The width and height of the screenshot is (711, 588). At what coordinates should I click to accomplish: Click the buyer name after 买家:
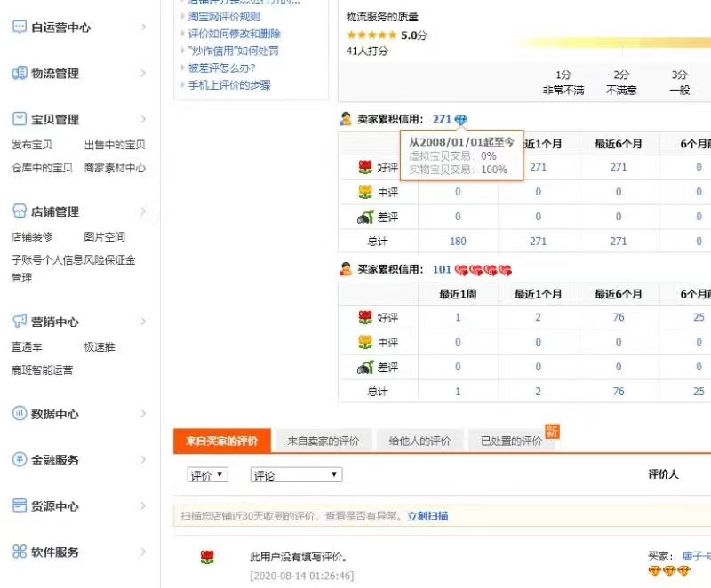click(x=697, y=556)
